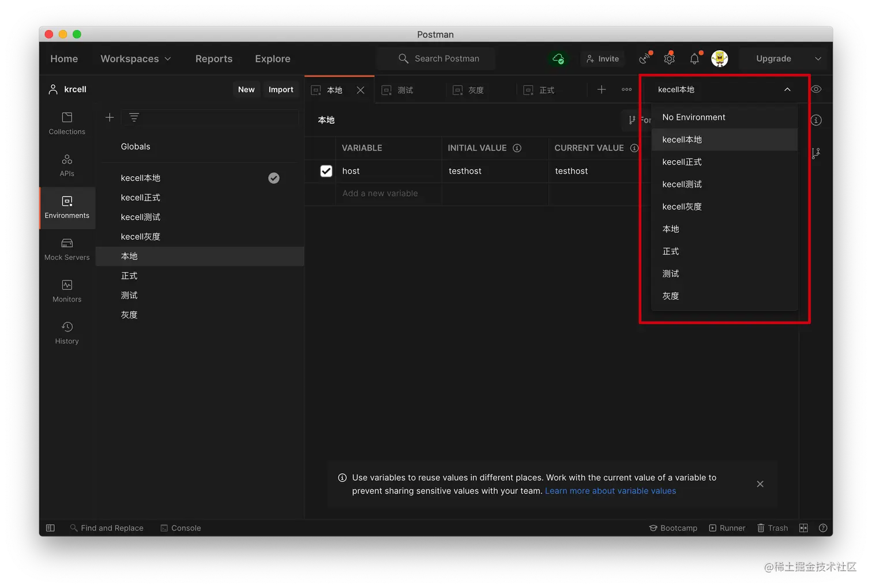Select kecell正式 in sidebar environment list
This screenshot has height=588, width=872.
point(200,198)
